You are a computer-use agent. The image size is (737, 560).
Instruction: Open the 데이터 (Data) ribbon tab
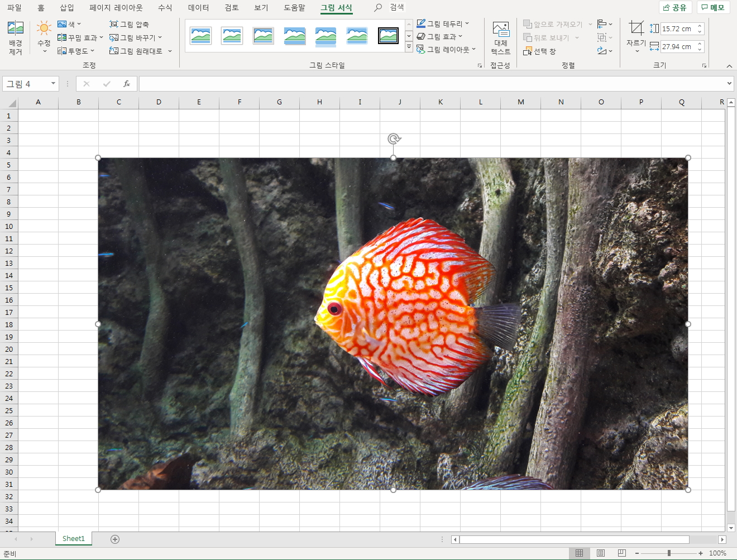click(198, 8)
